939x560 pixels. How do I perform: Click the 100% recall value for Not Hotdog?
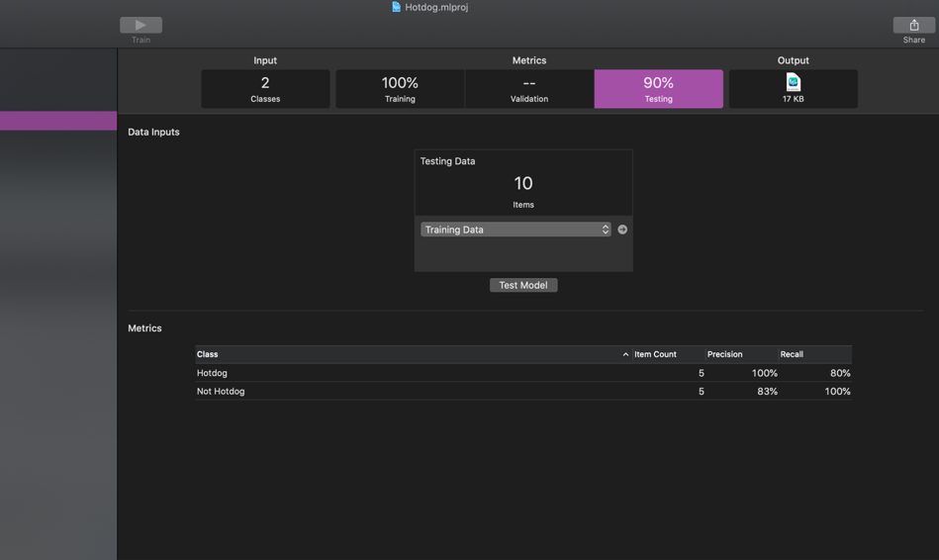[x=837, y=391]
